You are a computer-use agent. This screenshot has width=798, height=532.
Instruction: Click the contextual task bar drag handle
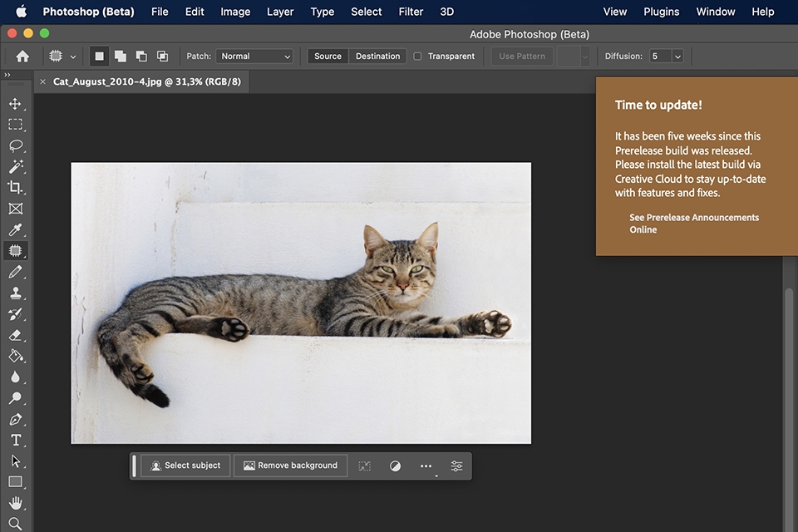point(135,465)
